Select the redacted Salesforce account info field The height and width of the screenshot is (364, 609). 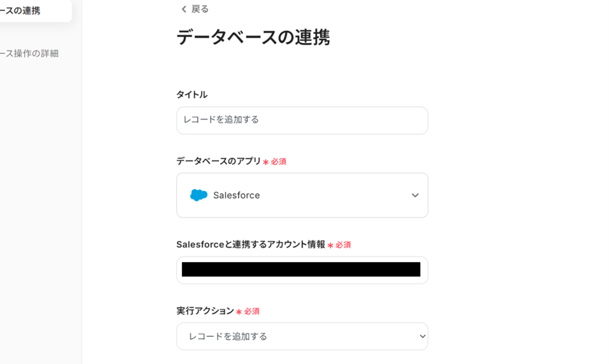[x=302, y=270]
